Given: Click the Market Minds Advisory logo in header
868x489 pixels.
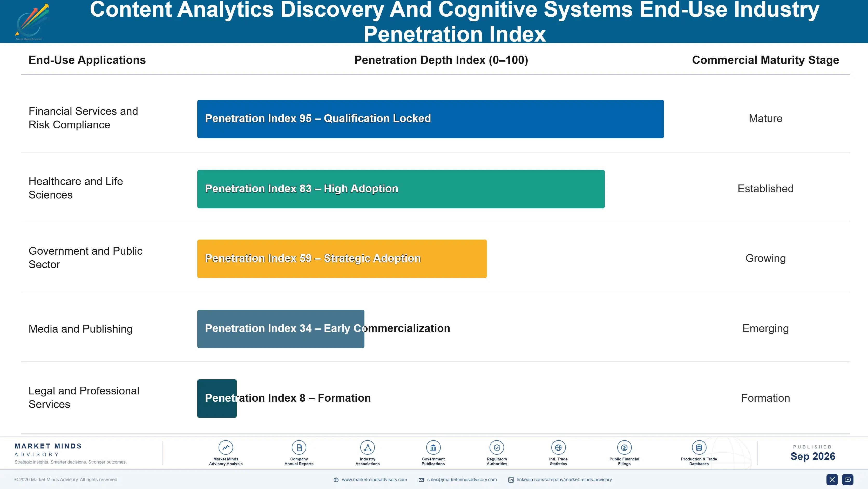Looking at the screenshot, I should pos(31,22).
